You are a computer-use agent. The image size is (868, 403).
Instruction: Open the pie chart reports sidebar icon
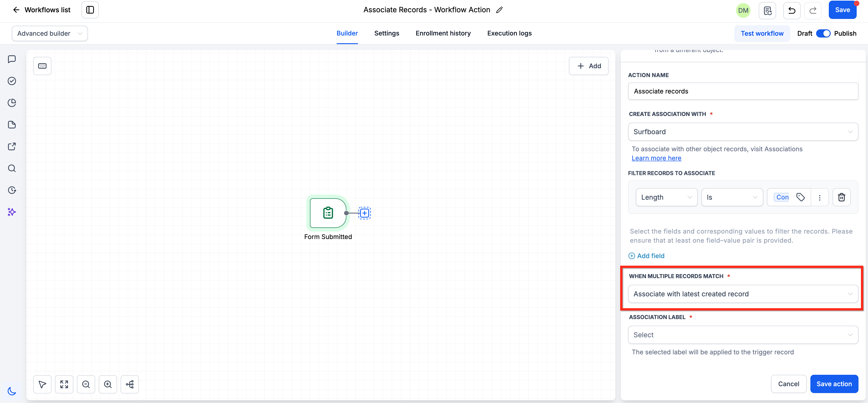[x=12, y=103]
